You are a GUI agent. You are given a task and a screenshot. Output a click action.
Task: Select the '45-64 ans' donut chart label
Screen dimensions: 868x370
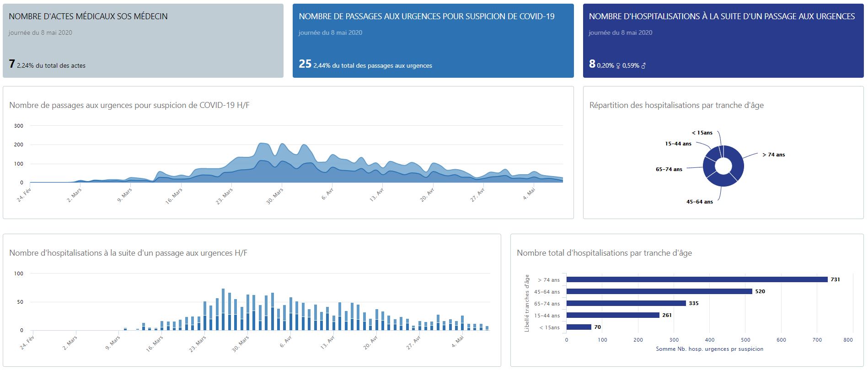pyautogui.click(x=699, y=202)
